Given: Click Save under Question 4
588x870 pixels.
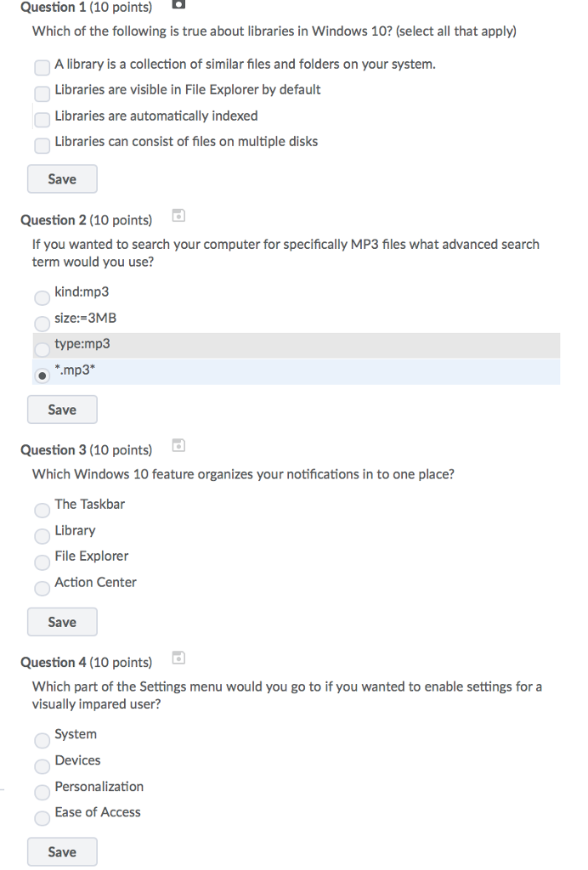Looking at the screenshot, I should coord(62,851).
